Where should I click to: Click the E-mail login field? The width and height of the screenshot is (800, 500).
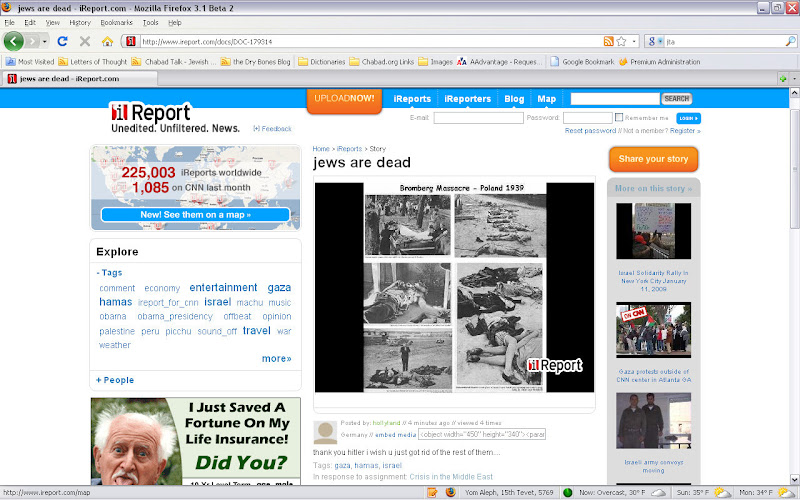[x=479, y=118]
